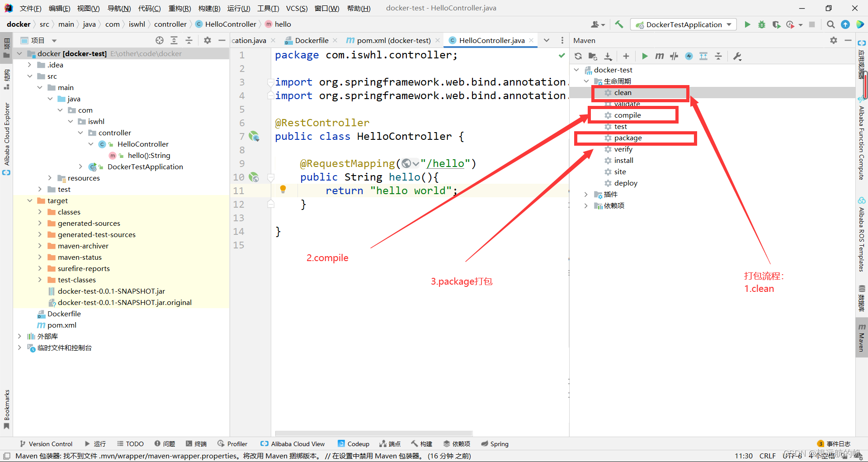Open the Profiler tool window
Screen dimensions: 868x462
(232, 444)
